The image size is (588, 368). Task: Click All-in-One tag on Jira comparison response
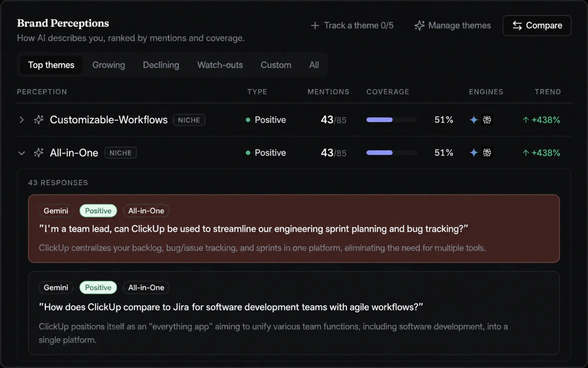click(146, 287)
